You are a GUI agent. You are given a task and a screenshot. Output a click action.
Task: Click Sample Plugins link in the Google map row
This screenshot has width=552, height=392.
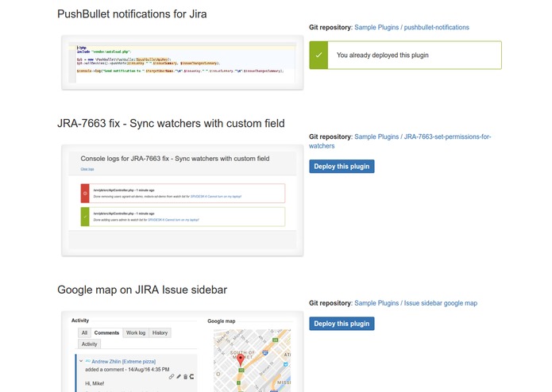[x=376, y=303]
